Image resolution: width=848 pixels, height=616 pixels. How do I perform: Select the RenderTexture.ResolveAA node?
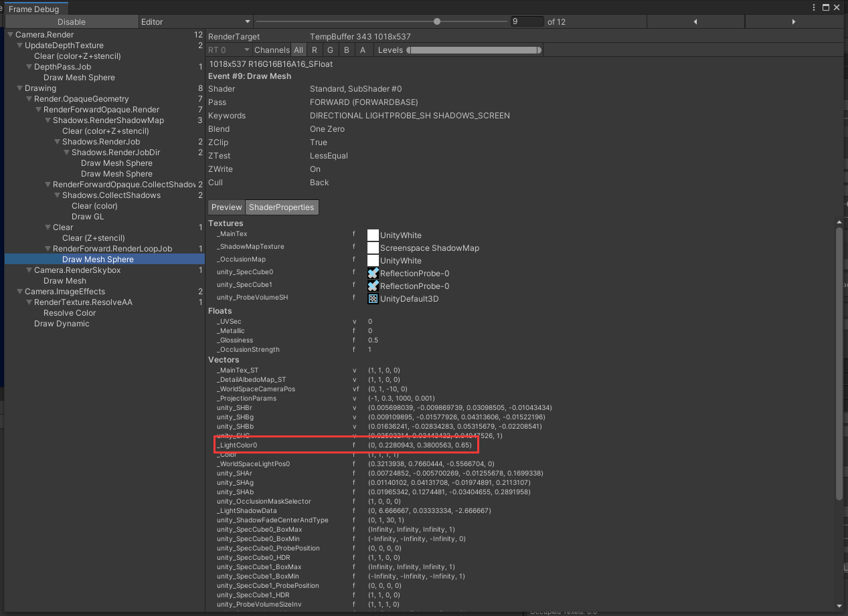pos(83,302)
